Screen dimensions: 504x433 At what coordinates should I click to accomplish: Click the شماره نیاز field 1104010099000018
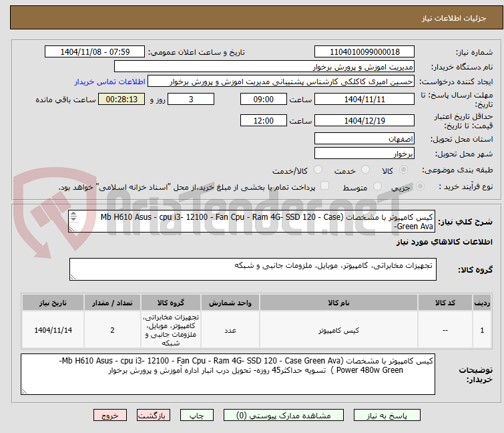coord(364,52)
